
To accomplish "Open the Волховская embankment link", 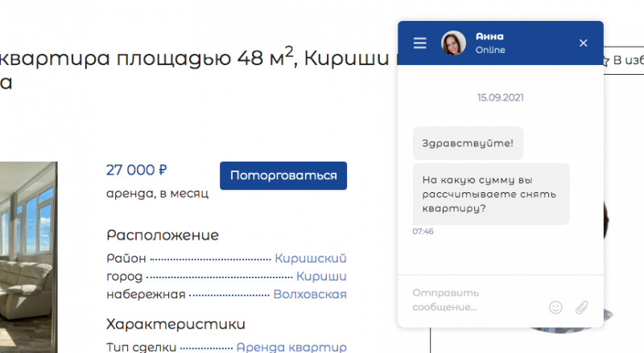I will (310, 294).
